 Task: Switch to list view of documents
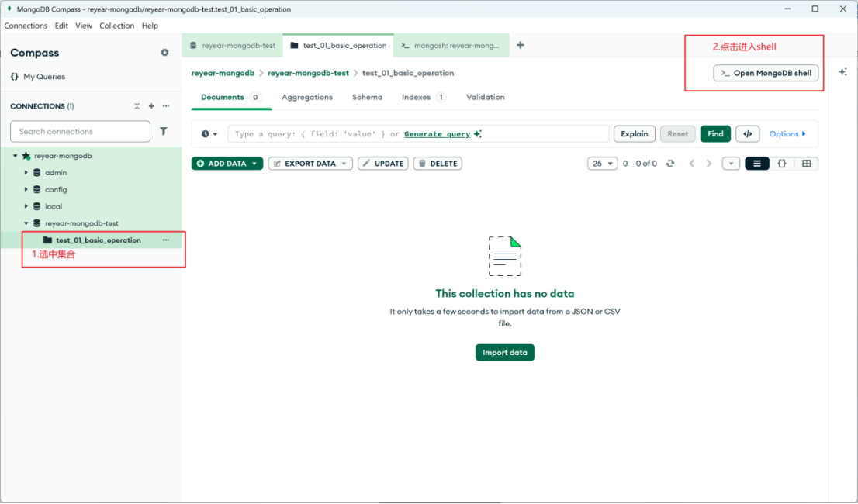(x=757, y=164)
